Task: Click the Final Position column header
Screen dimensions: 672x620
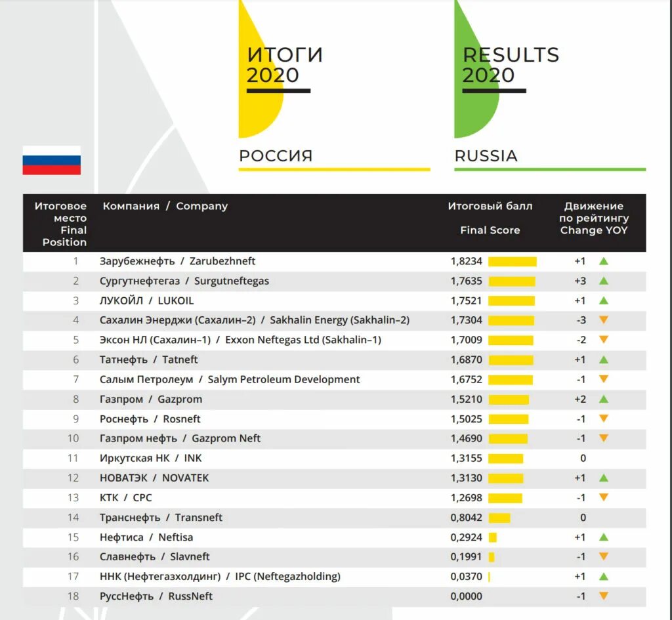Action: [64, 236]
